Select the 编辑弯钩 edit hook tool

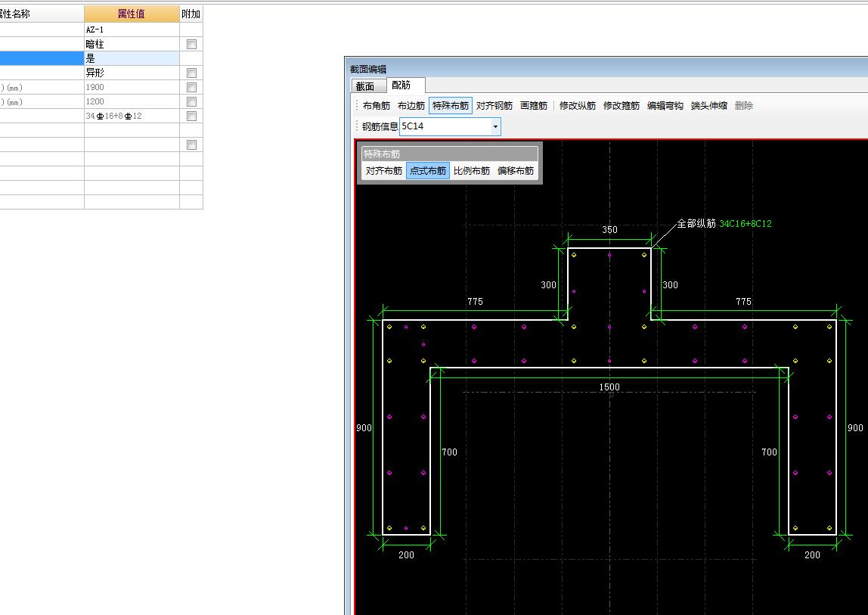click(665, 105)
